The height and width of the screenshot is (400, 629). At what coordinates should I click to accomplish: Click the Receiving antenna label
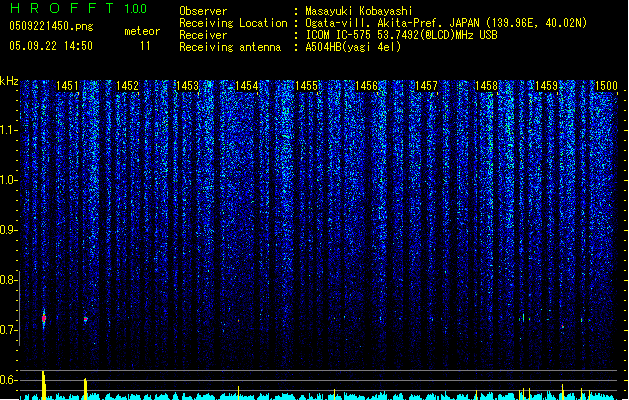coord(230,47)
